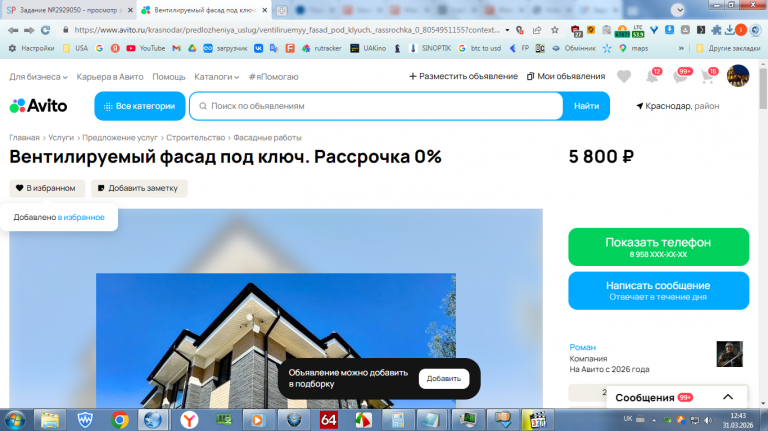Image resolution: width=768 pixels, height=431 pixels.
Task: Click the browser back arrow
Action: click(x=13, y=30)
